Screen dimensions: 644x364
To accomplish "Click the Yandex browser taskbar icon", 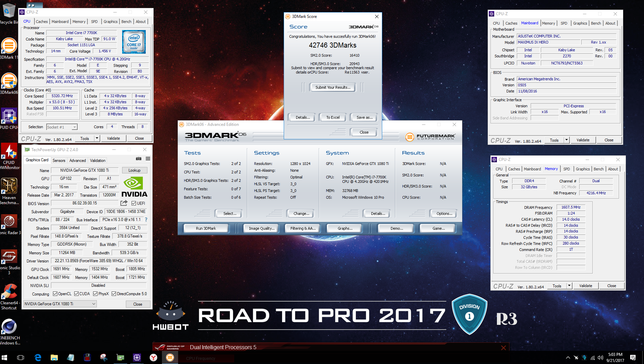I will (153, 358).
